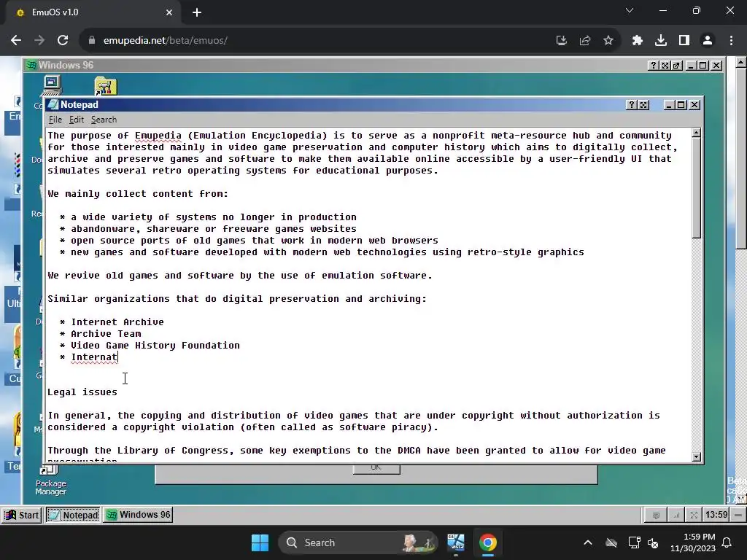Open the Chrome tab search chevron
Viewport: 747px width, 560px height.
(630, 10)
